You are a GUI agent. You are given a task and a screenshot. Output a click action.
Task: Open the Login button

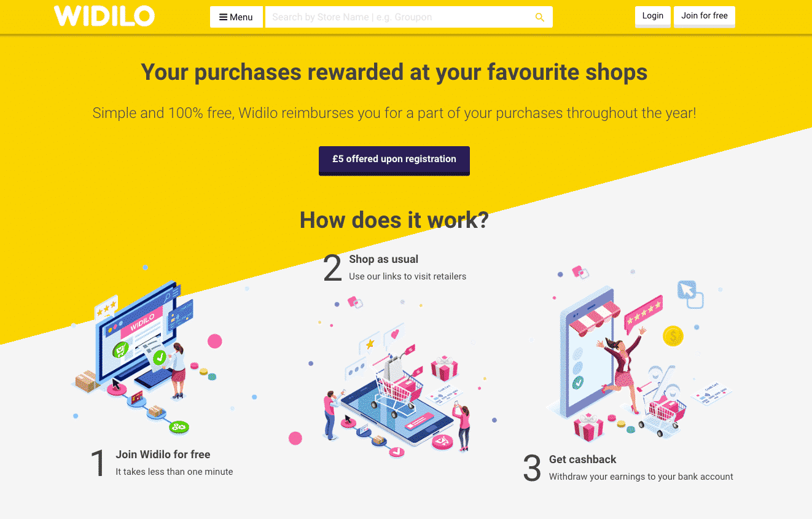[x=652, y=16]
